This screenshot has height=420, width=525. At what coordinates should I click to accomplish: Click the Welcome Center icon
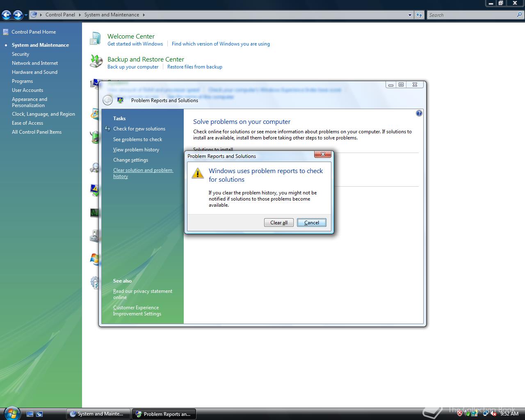pyautogui.click(x=96, y=39)
